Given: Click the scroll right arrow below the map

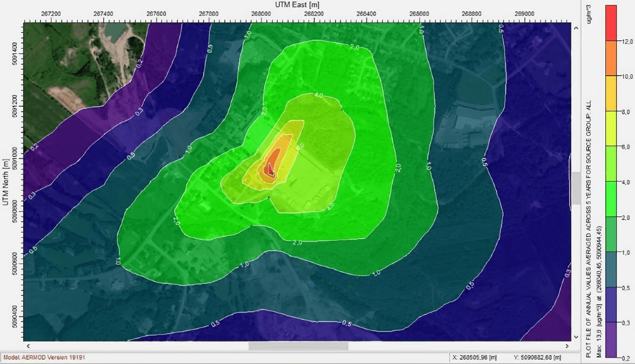Looking at the screenshot, I should [567, 346].
